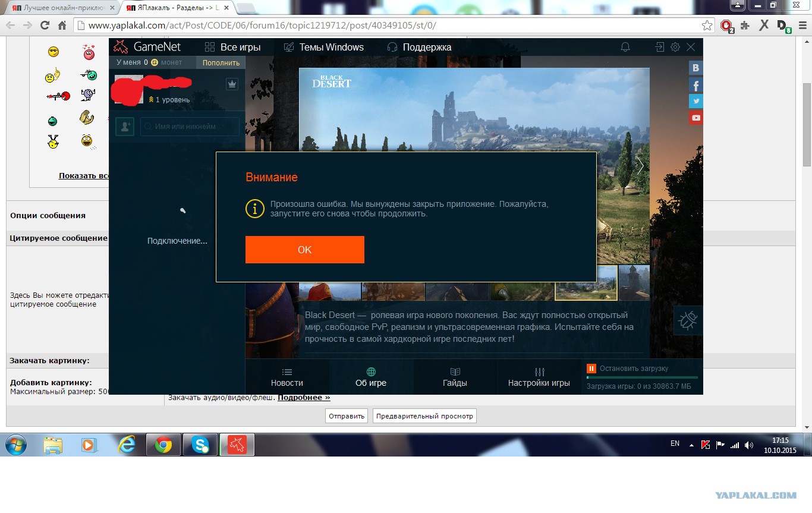Open Темы Windows in GameNet
This screenshot has height=513, width=812.
pyautogui.click(x=323, y=47)
